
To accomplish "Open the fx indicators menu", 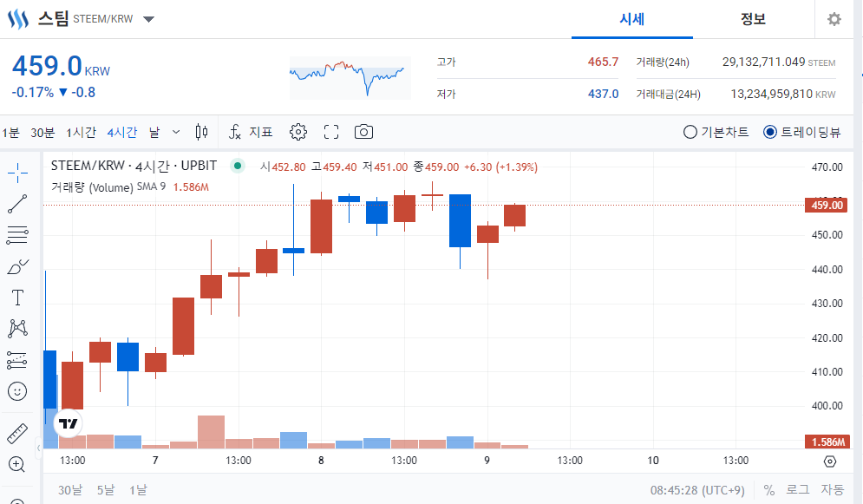I will pos(235,132).
